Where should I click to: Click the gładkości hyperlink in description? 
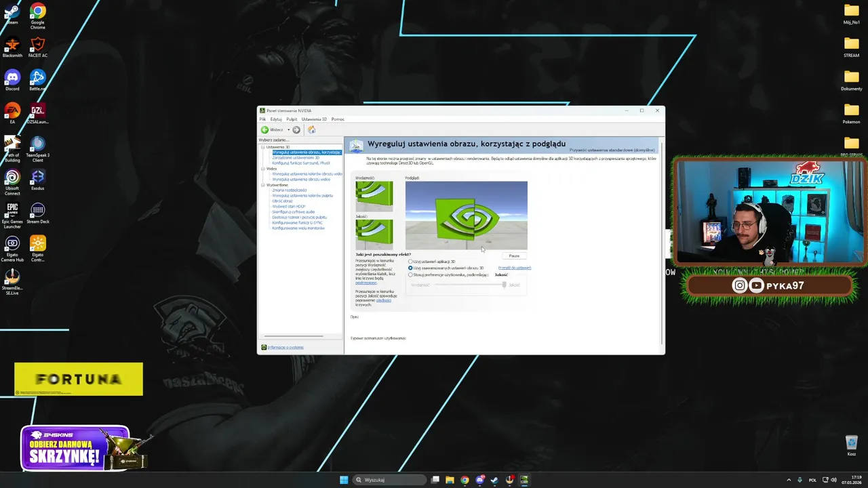tap(384, 300)
